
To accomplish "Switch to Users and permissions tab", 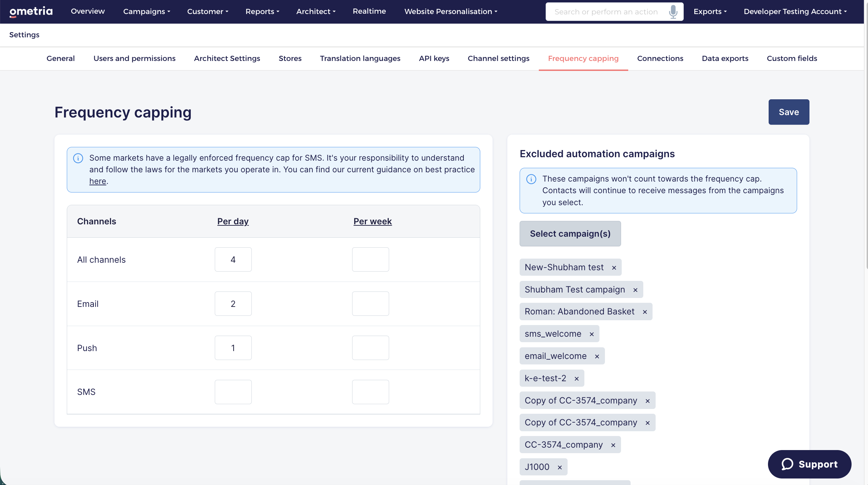I will click(x=134, y=59).
